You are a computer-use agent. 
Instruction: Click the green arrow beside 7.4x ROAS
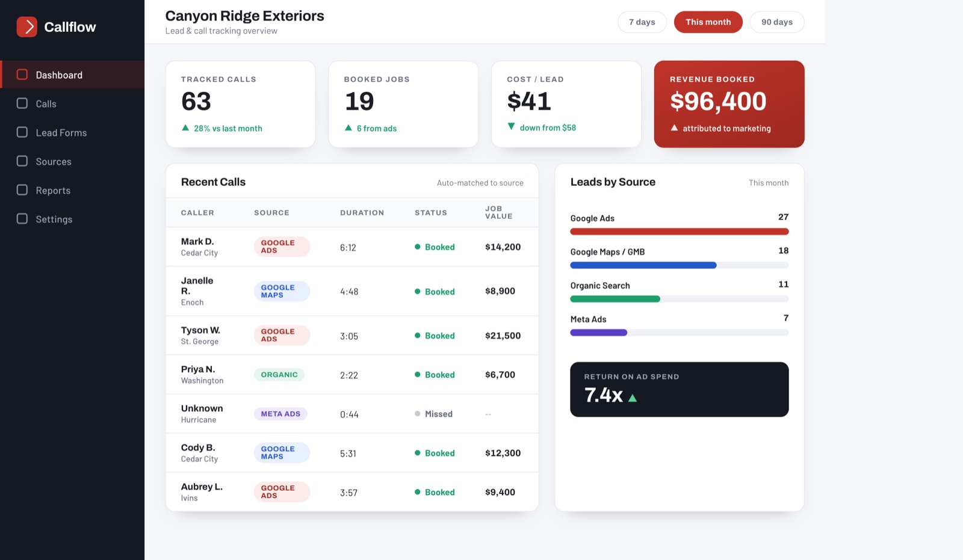633,398
